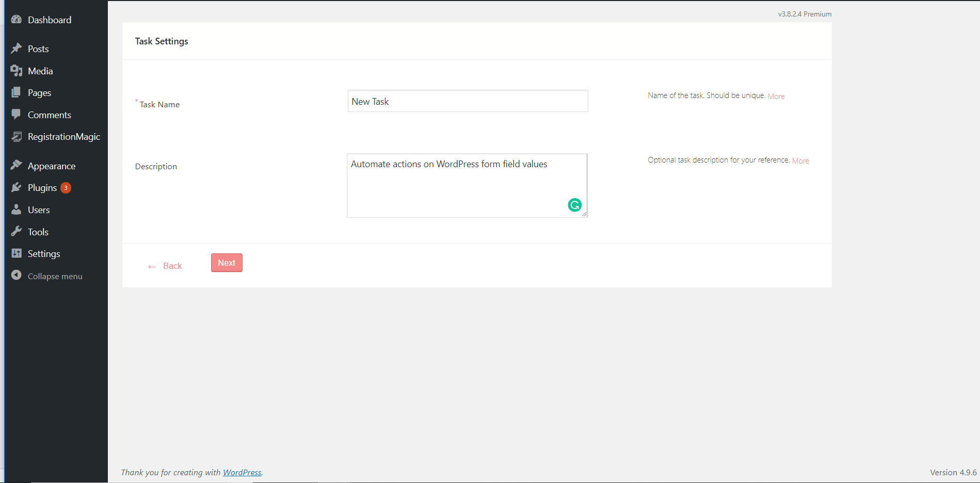Click the Plugins update count badge
This screenshot has height=483, width=980.
click(66, 187)
